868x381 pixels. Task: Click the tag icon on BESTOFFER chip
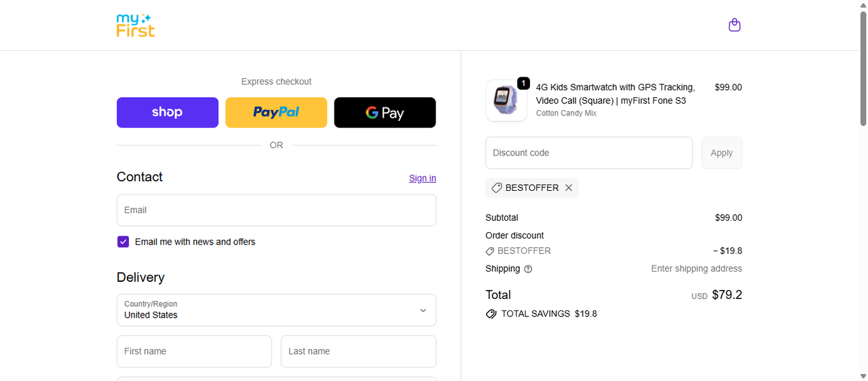coord(497,187)
